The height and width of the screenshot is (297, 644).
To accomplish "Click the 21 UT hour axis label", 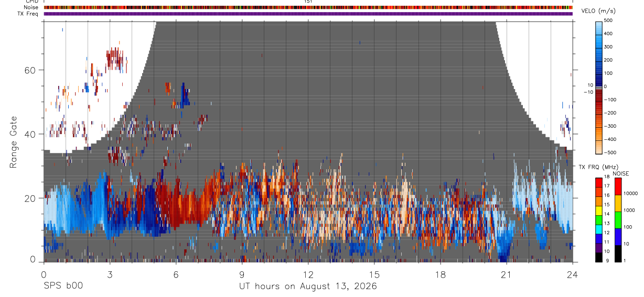I will pos(506,274).
